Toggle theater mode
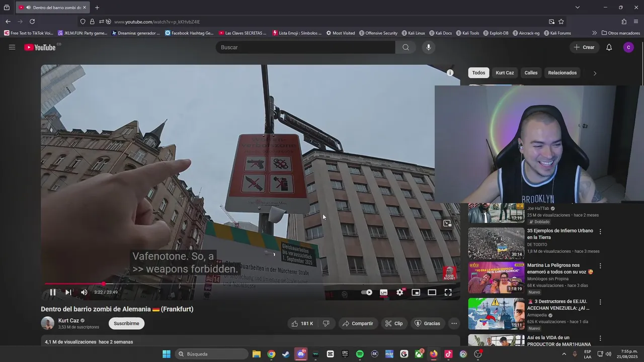 pyautogui.click(x=432, y=292)
